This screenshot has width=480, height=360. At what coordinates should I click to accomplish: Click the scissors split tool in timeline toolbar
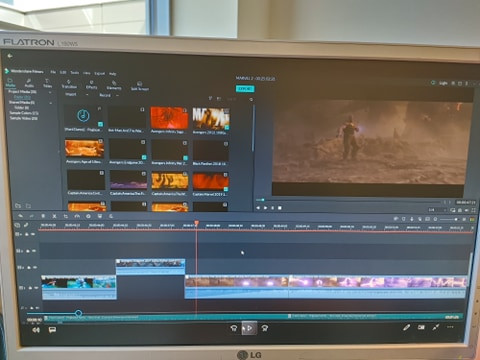(54, 216)
